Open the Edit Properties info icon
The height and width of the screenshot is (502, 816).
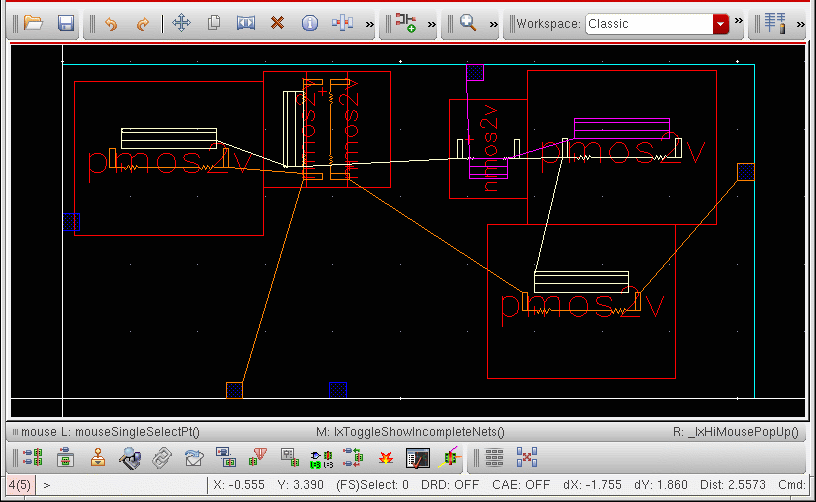pyautogui.click(x=310, y=23)
